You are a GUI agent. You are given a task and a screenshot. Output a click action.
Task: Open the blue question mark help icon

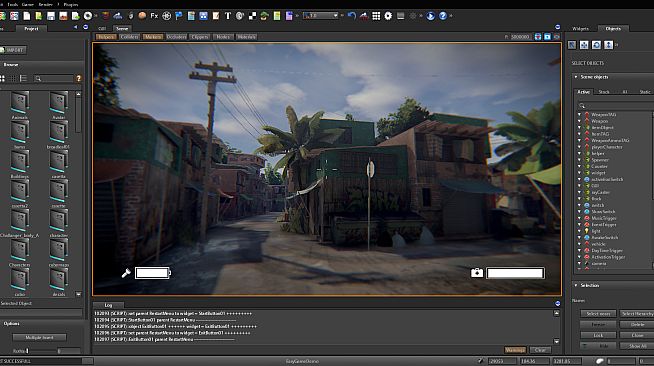point(443,16)
